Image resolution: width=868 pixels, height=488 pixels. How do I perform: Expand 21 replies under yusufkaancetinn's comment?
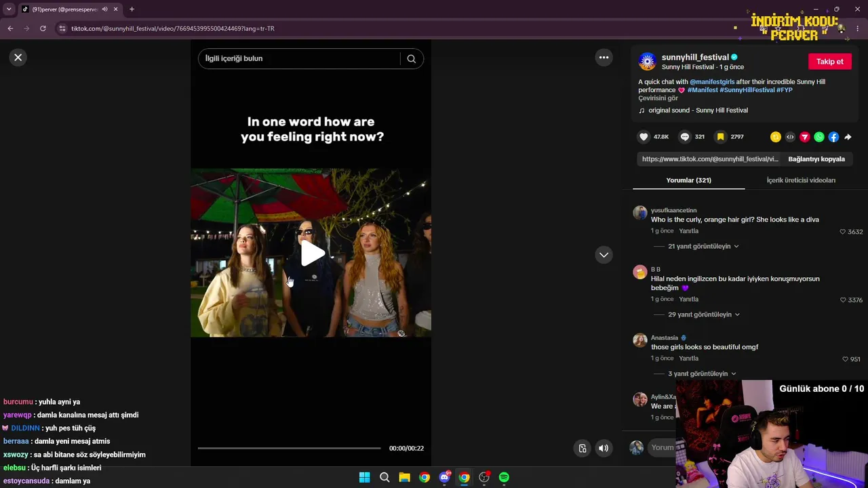pos(703,246)
